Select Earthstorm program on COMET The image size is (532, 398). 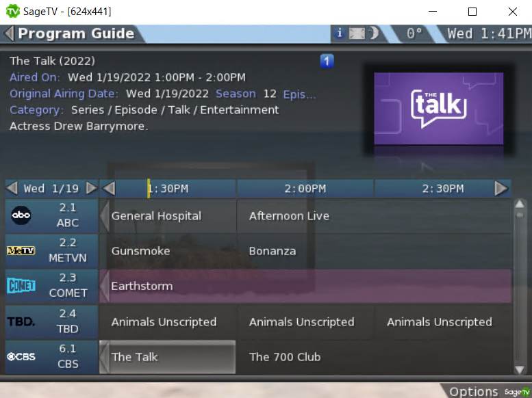click(305, 286)
